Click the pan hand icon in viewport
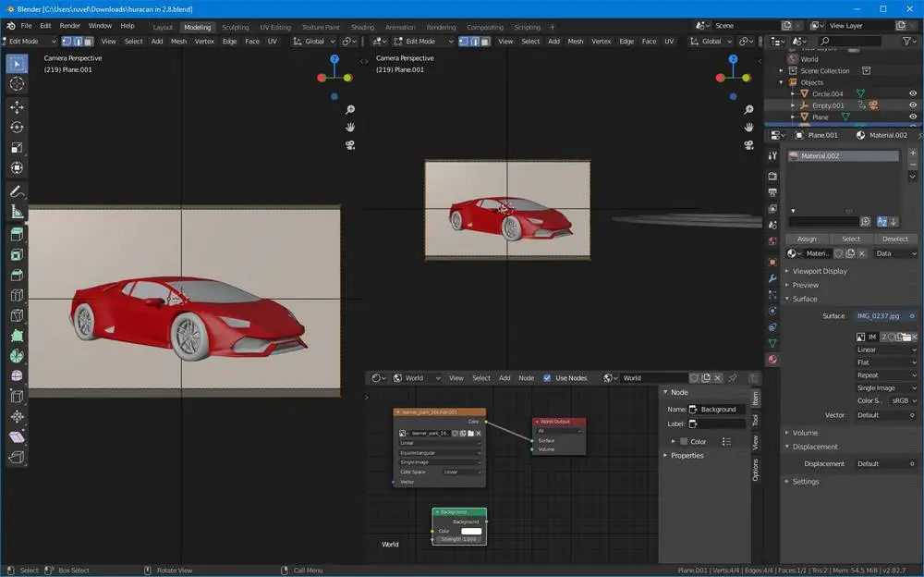Image resolution: width=924 pixels, height=577 pixels. pyautogui.click(x=351, y=128)
